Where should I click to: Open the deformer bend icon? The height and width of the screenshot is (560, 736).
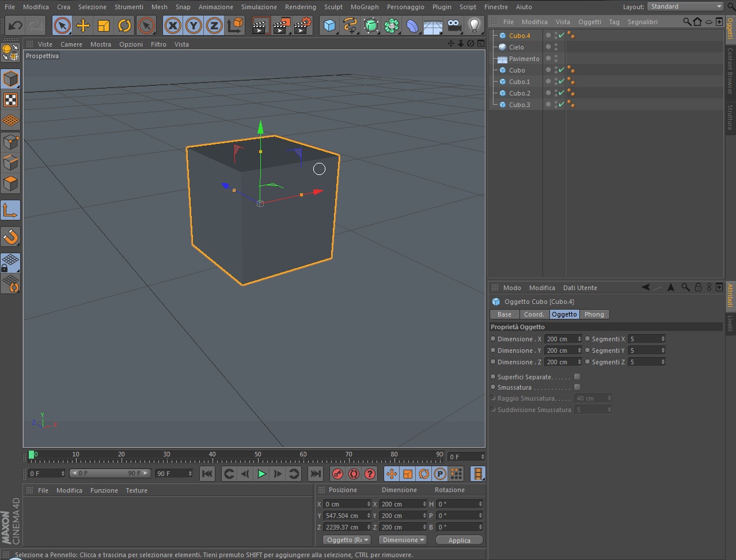[x=412, y=25]
